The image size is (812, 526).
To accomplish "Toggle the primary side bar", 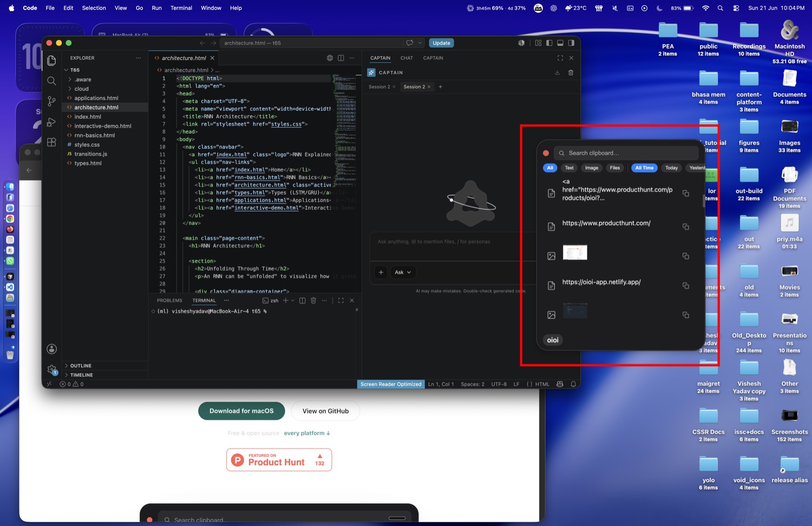I will pos(549,43).
